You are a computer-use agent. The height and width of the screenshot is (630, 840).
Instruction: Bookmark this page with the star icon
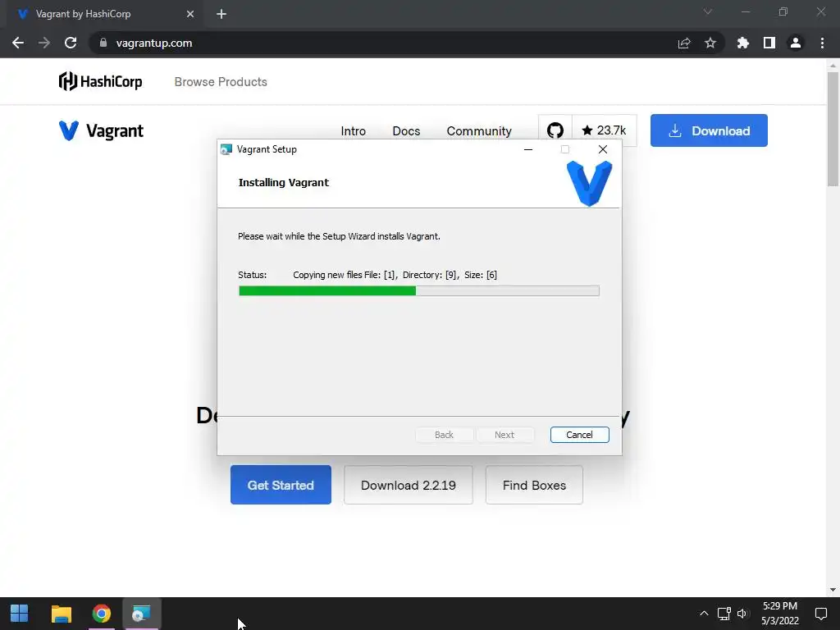tap(710, 43)
